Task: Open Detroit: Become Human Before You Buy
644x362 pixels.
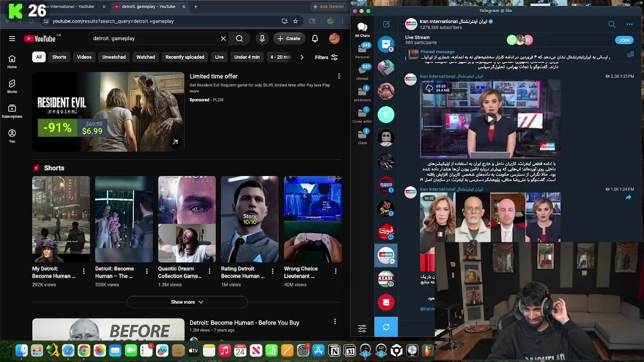Action: point(245,323)
